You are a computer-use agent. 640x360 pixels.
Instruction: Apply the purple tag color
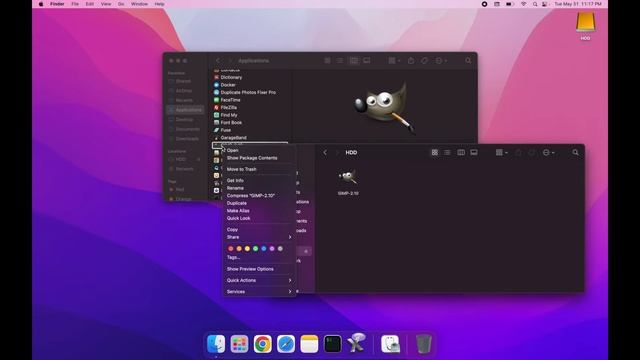point(272,249)
